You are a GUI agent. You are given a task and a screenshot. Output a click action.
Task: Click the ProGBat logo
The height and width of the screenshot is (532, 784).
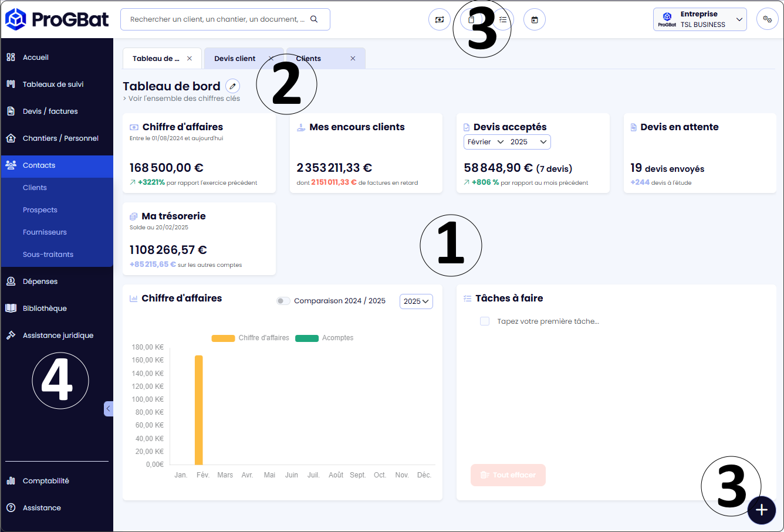57,19
